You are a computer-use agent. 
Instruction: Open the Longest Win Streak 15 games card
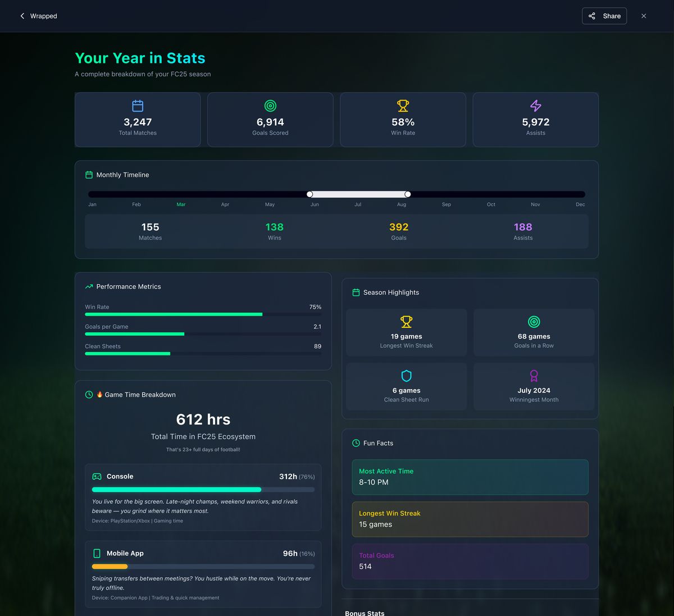pyautogui.click(x=470, y=519)
